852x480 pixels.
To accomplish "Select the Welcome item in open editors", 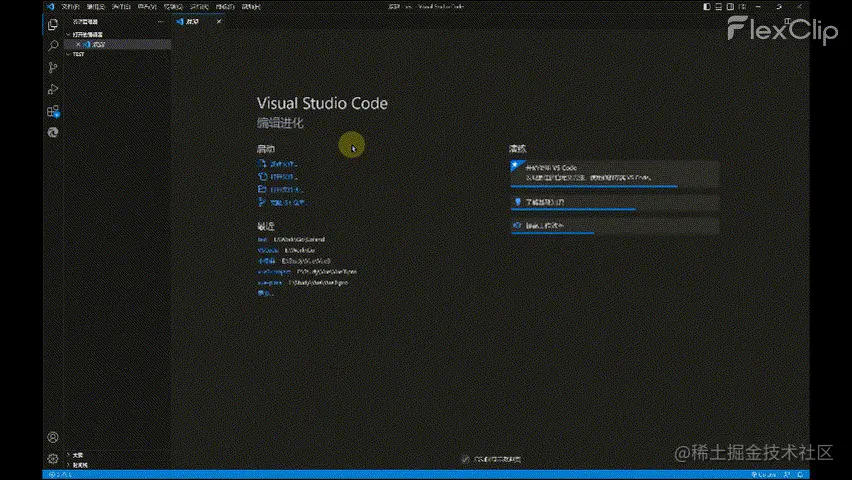I will coord(118,44).
